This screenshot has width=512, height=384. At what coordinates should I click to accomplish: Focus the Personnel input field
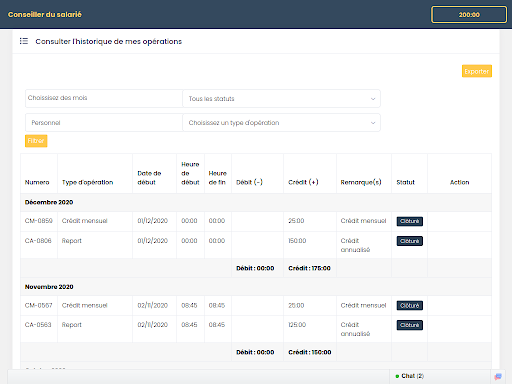click(104, 123)
